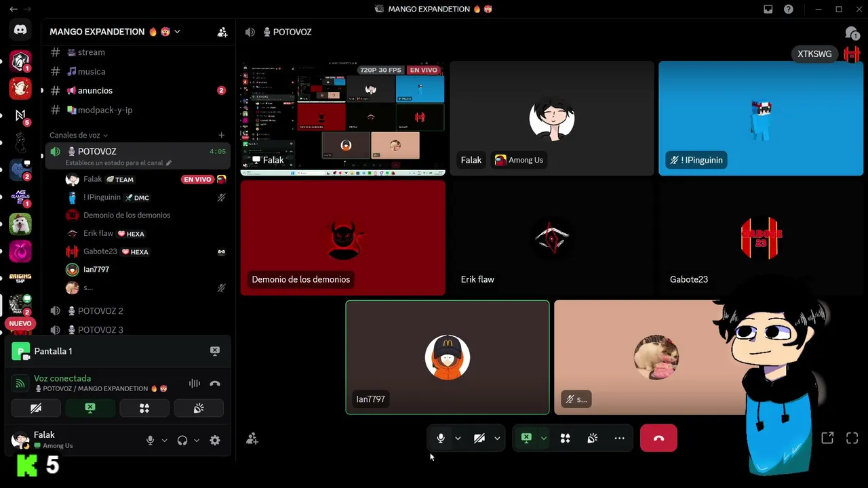Image resolution: width=868 pixels, height=488 pixels.
Task: Mute microphone in the user panel
Action: click(x=151, y=440)
